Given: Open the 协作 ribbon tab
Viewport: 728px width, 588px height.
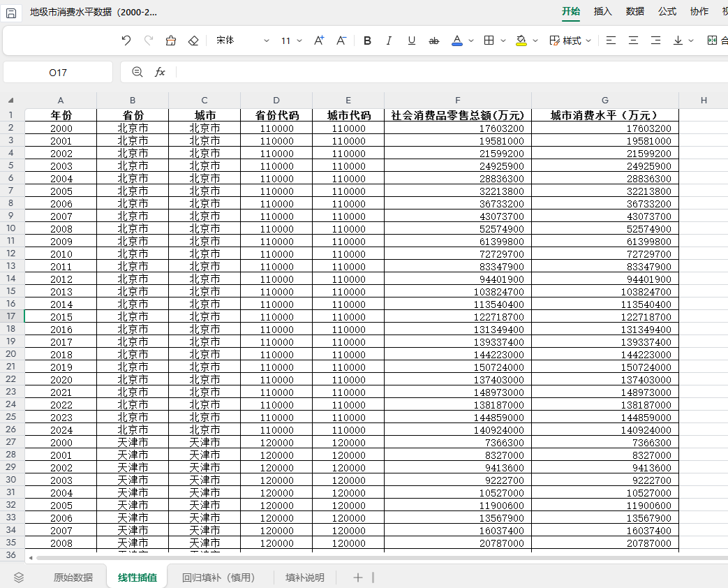Looking at the screenshot, I should coord(699,12).
